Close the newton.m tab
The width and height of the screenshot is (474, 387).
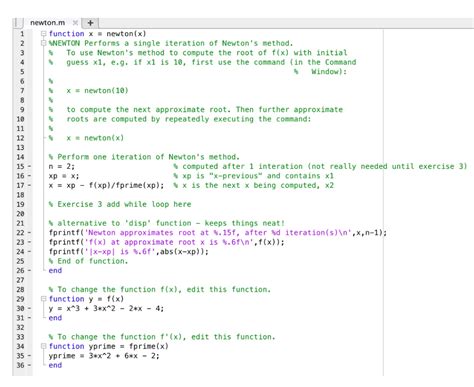[75, 23]
